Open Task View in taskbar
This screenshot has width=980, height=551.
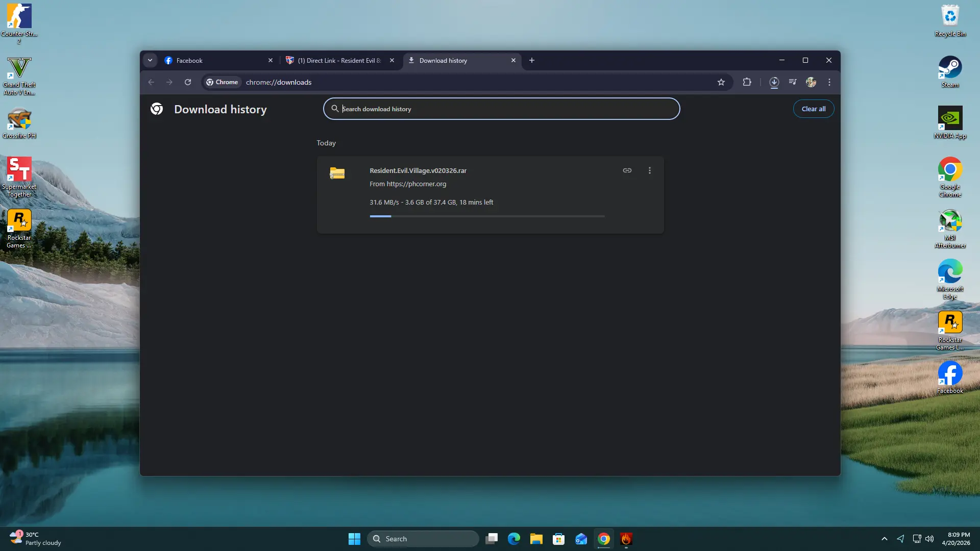pos(492,539)
